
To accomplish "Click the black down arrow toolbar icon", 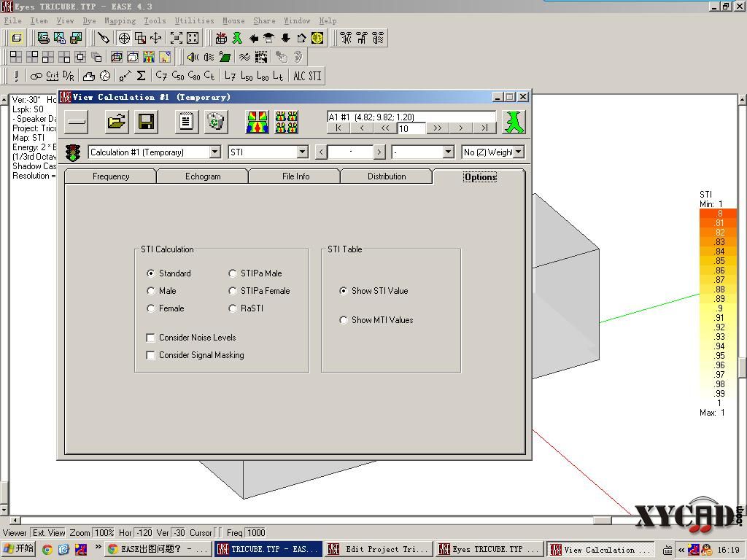I will [x=285, y=38].
